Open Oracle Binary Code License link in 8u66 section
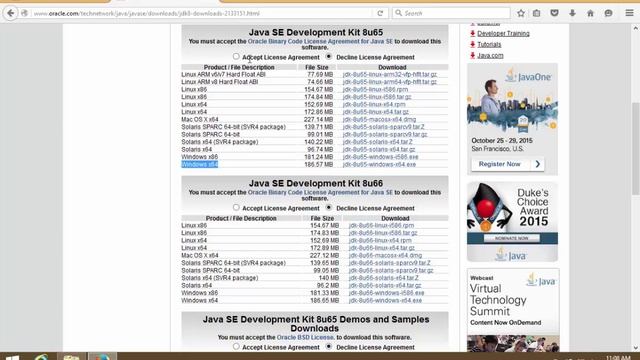 (x=320, y=192)
